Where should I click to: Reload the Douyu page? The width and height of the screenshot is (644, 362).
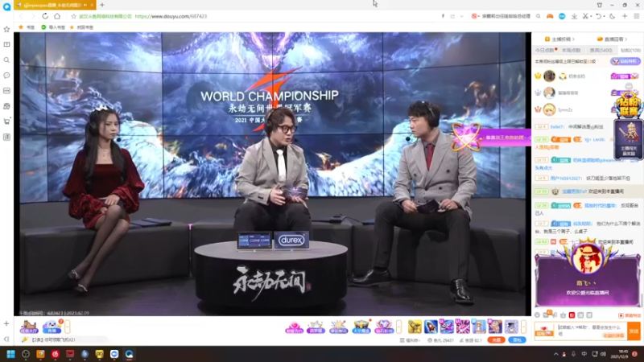(x=45, y=16)
